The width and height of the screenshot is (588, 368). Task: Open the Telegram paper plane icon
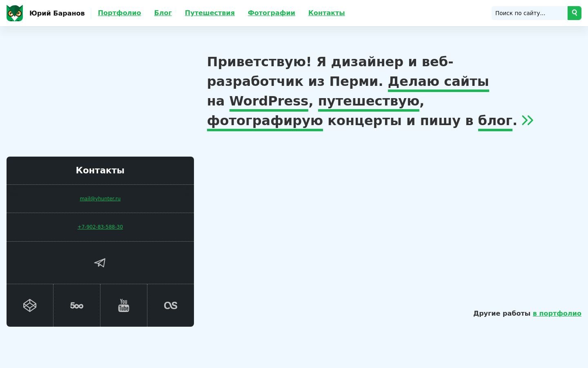[100, 263]
